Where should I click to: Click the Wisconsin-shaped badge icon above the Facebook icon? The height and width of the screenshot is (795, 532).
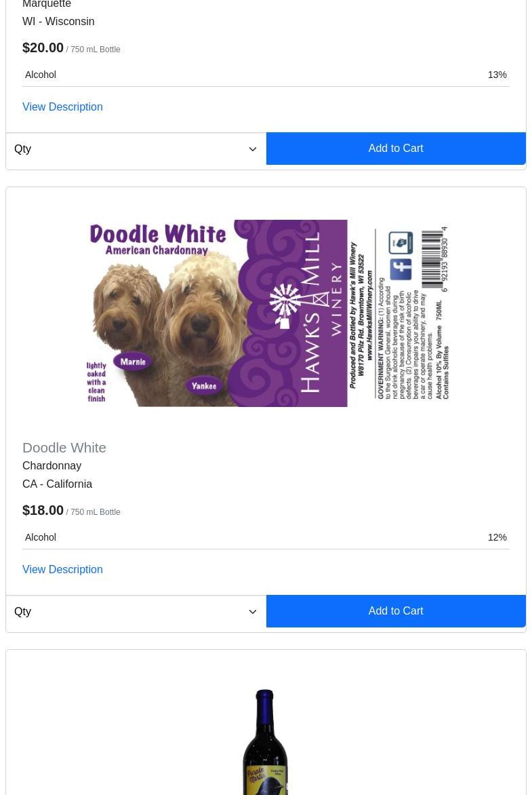(x=401, y=242)
